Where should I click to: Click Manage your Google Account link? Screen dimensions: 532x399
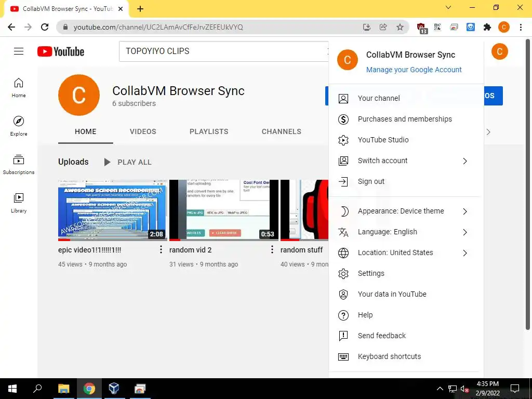click(x=414, y=70)
